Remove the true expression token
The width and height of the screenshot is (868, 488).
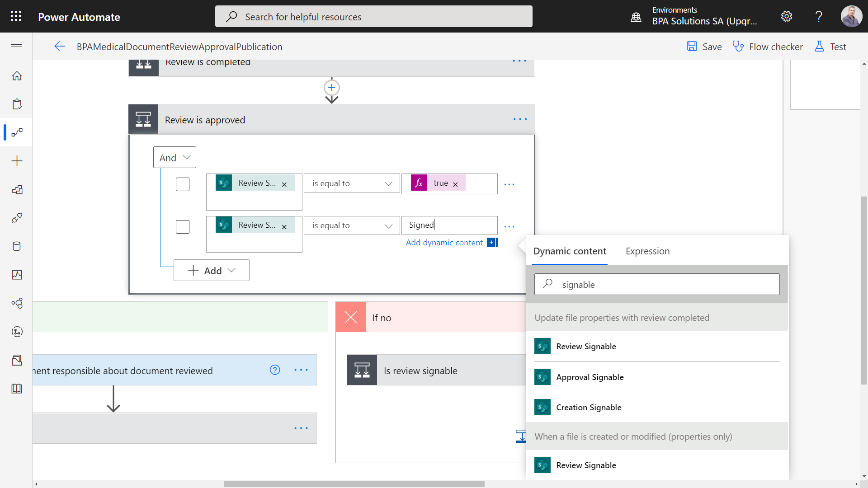(x=455, y=184)
